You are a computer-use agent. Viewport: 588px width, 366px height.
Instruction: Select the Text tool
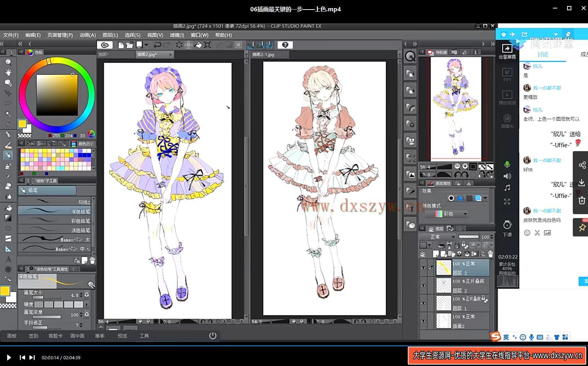(x=8, y=259)
